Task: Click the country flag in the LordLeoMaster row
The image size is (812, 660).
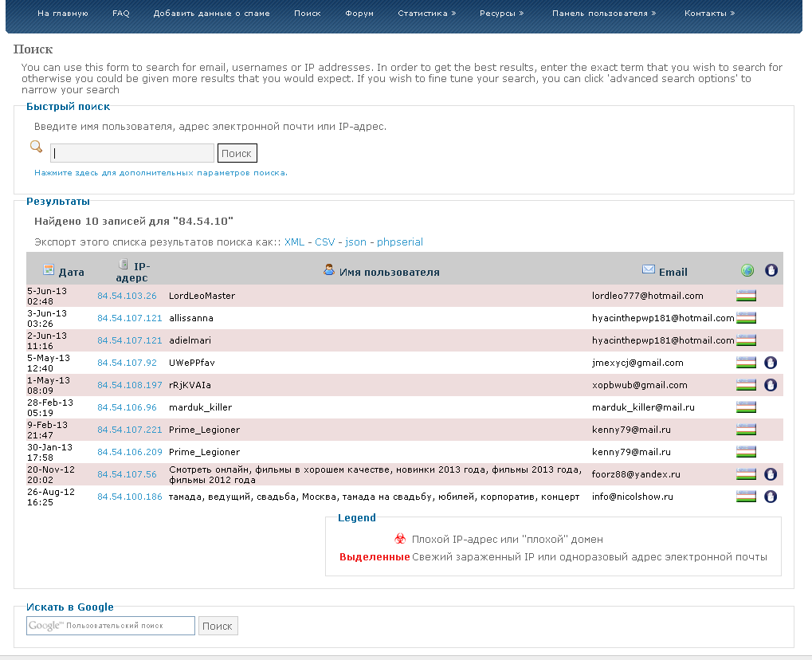Action: coord(746,296)
